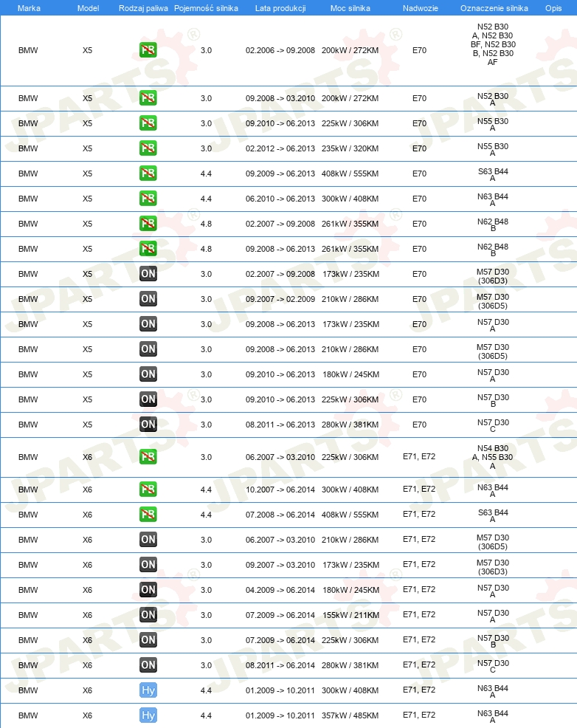Click the Marka column header

pos(29,8)
